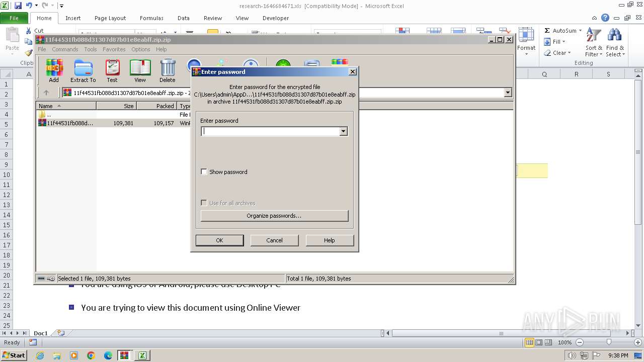The image size is (644, 362).
Task: Switch to the Insert ribbon tab
Action: click(x=73, y=18)
